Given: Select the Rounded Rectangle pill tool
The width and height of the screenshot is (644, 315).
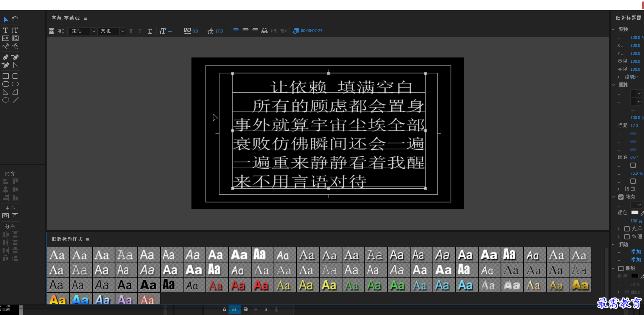Looking at the screenshot, I should (x=15, y=84).
